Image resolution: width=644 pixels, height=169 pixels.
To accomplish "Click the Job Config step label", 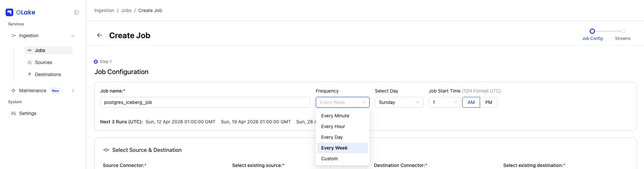I will [x=592, y=39].
